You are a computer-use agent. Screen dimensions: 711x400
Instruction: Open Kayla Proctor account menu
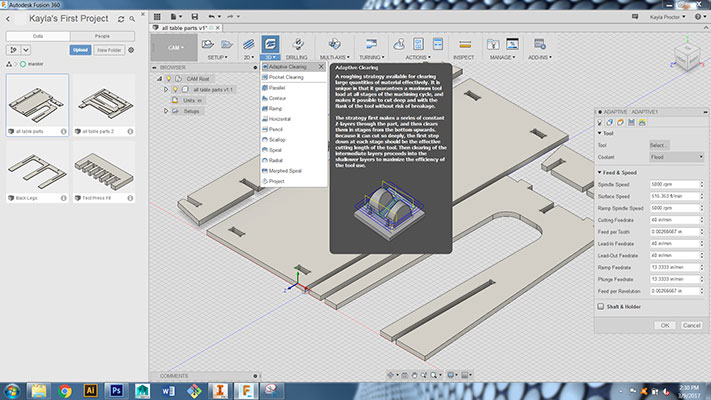pyautogui.click(x=667, y=17)
